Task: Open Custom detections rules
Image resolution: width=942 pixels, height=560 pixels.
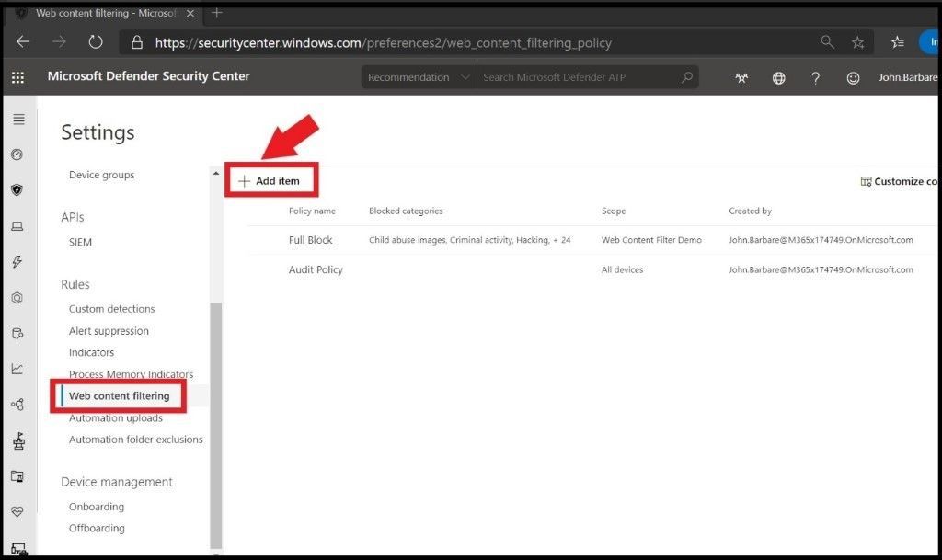Action: coord(111,309)
